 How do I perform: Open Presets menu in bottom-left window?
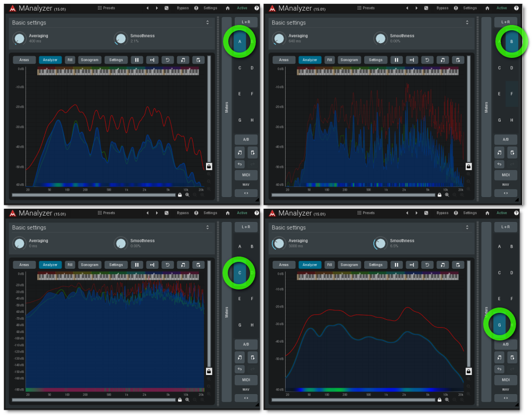click(x=106, y=213)
